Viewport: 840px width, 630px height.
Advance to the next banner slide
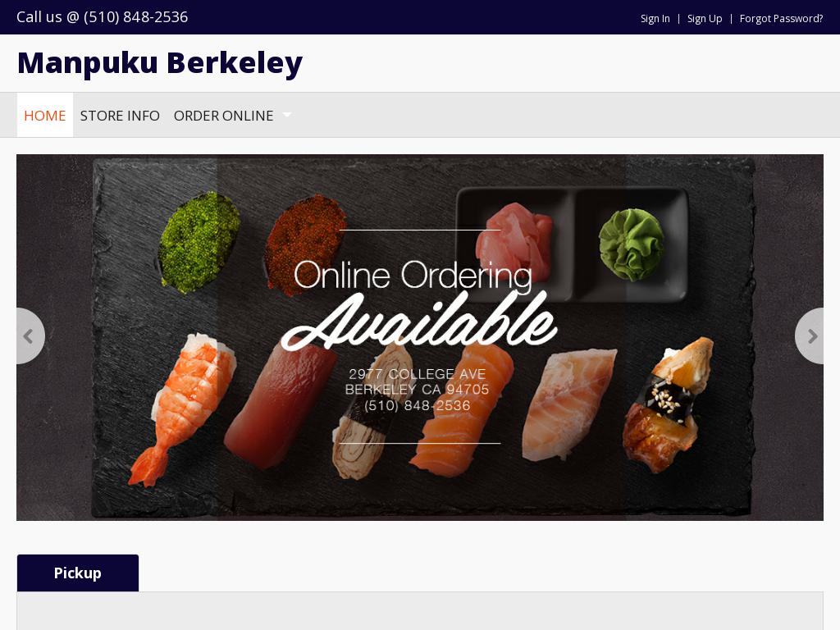[810, 336]
